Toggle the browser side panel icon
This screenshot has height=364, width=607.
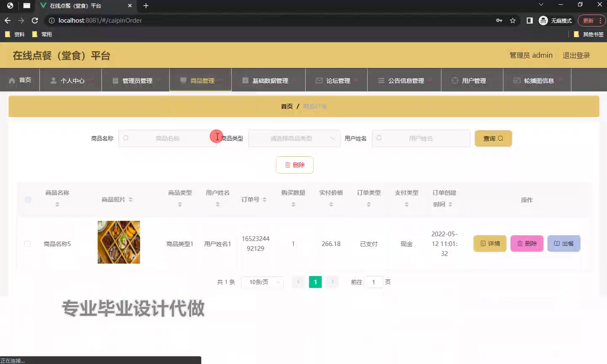tap(529, 20)
